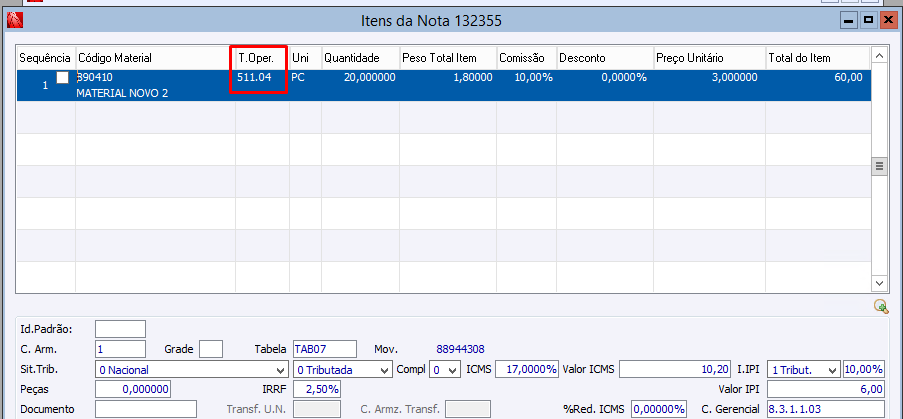This screenshot has width=903, height=419.
Task: Click the IPI rate field showing 10,00%
Action: [863, 370]
